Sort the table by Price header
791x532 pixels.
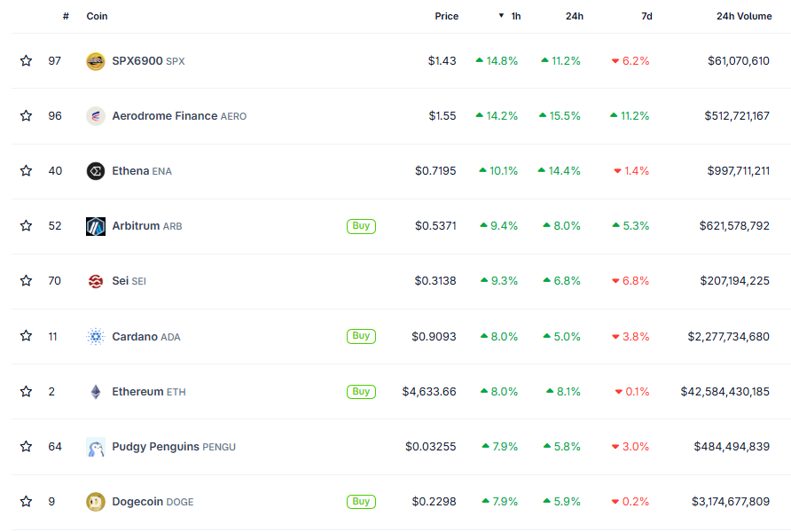[x=446, y=16]
